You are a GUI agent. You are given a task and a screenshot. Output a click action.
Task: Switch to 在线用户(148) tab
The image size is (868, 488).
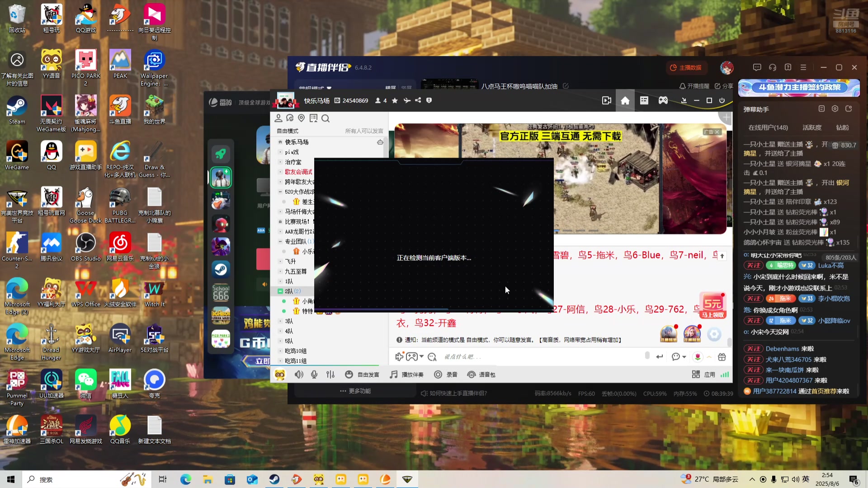pos(768,128)
